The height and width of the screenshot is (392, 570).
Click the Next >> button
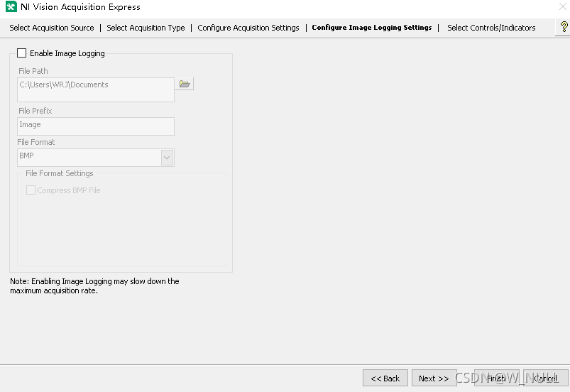(434, 379)
